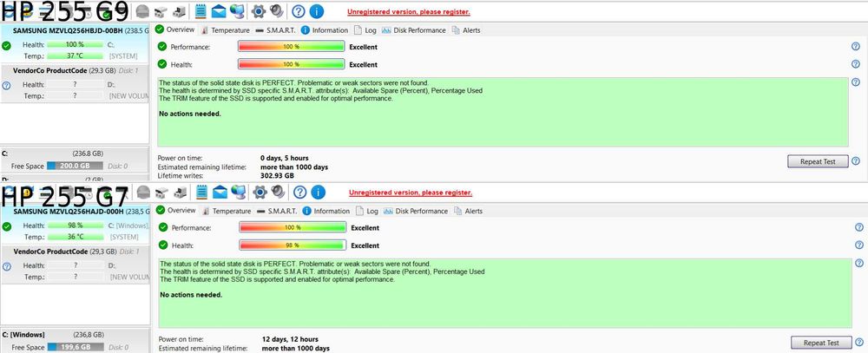Click help icon next to lower Repeat Test
Screen dimensions: 868x353
click(x=859, y=343)
